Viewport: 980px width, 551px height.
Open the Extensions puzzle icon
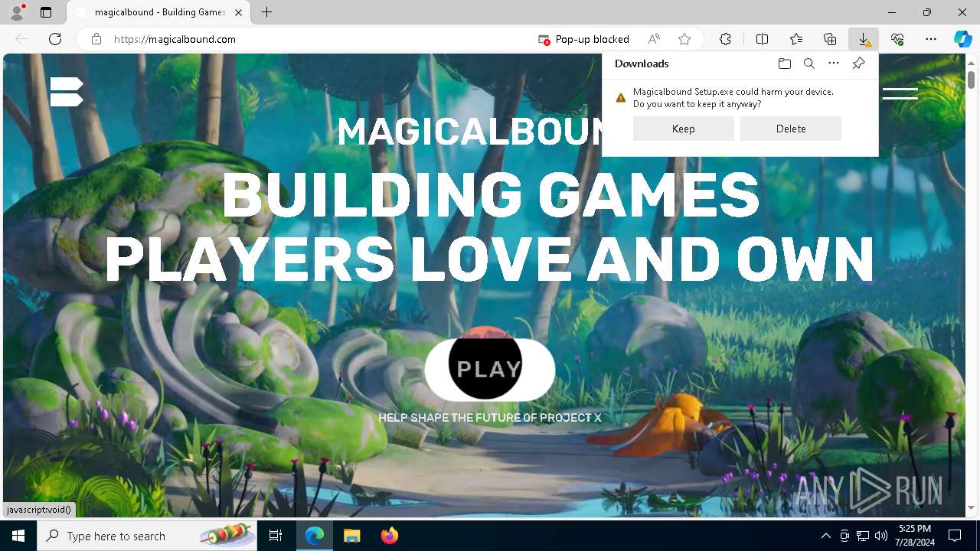[725, 39]
